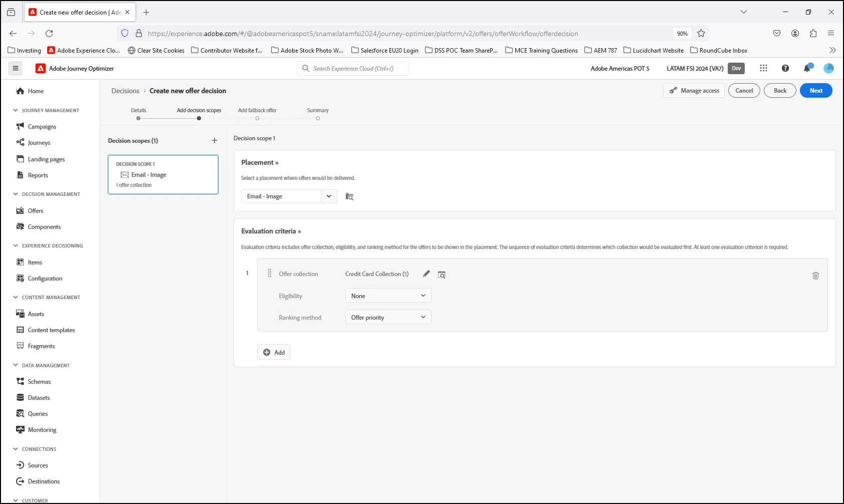Open the Eligibility dropdown set to None
The height and width of the screenshot is (504, 844).
point(388,296)
